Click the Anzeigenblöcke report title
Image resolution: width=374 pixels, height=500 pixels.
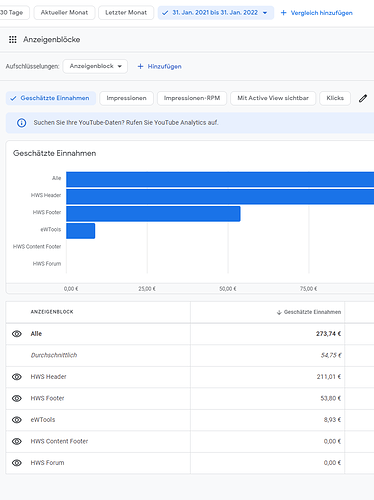[52, 40]
